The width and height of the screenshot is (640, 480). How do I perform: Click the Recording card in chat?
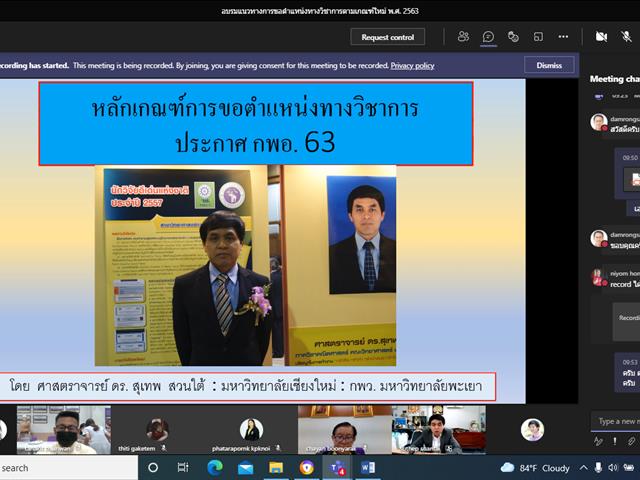point(627,322)
